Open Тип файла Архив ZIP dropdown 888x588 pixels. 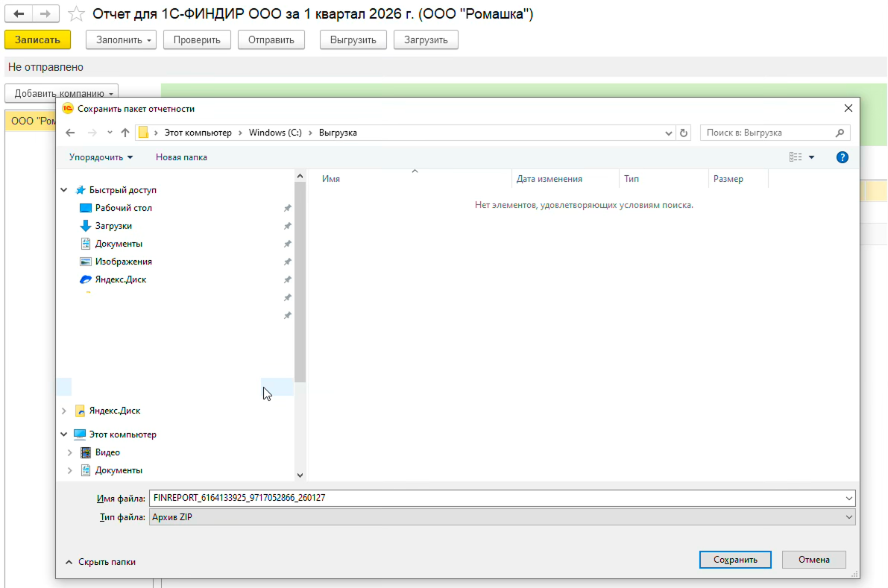point(503,517)
